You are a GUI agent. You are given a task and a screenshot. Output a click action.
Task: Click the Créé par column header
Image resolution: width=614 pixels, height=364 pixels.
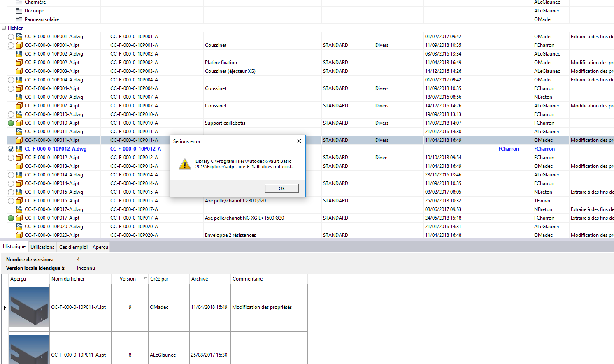tap(169, 279)
